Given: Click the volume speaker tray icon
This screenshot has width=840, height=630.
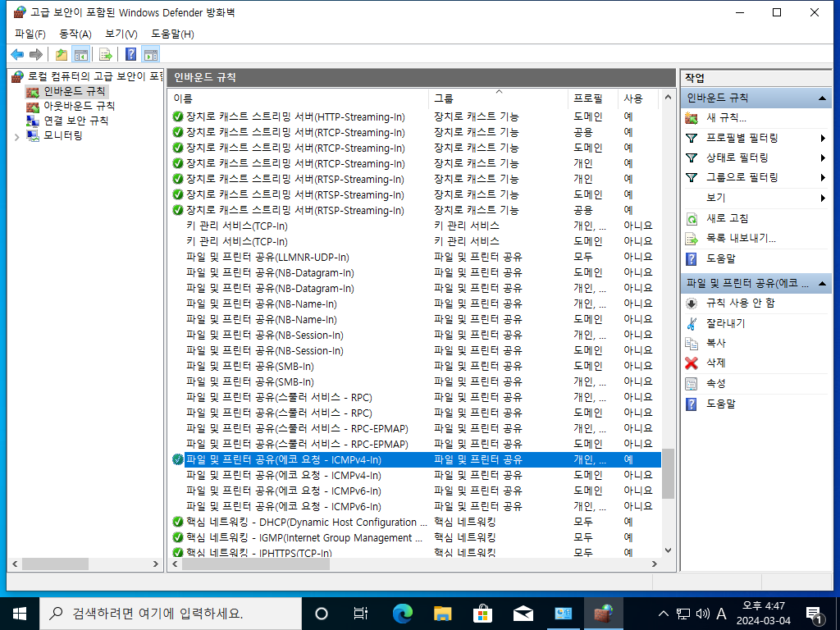Looking at the screenshot, I should coord(702,614).
